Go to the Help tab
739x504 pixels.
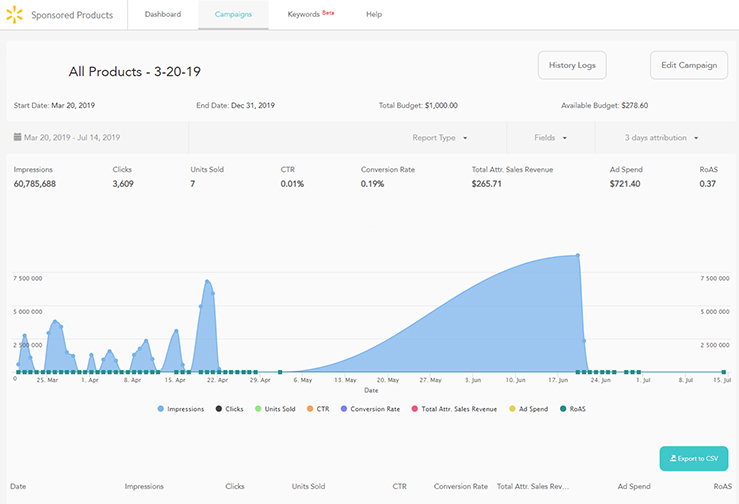[374, 15]
